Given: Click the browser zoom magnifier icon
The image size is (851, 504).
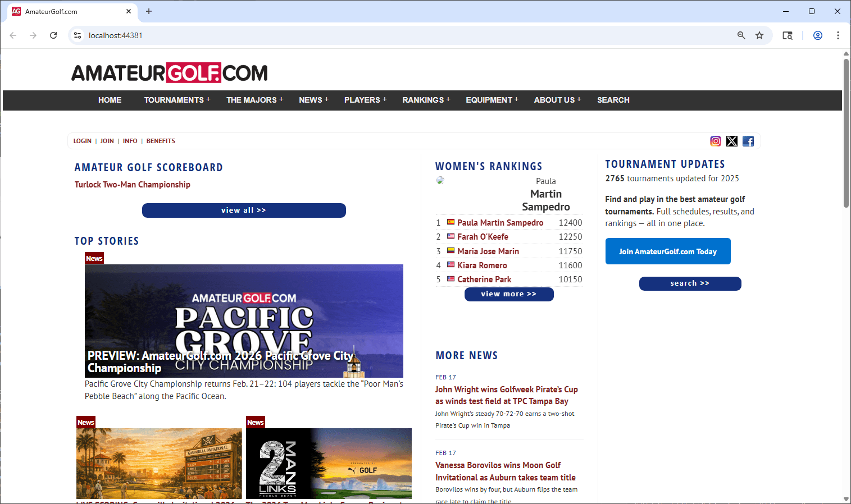Looking at the screenshot, I should 741,35.
